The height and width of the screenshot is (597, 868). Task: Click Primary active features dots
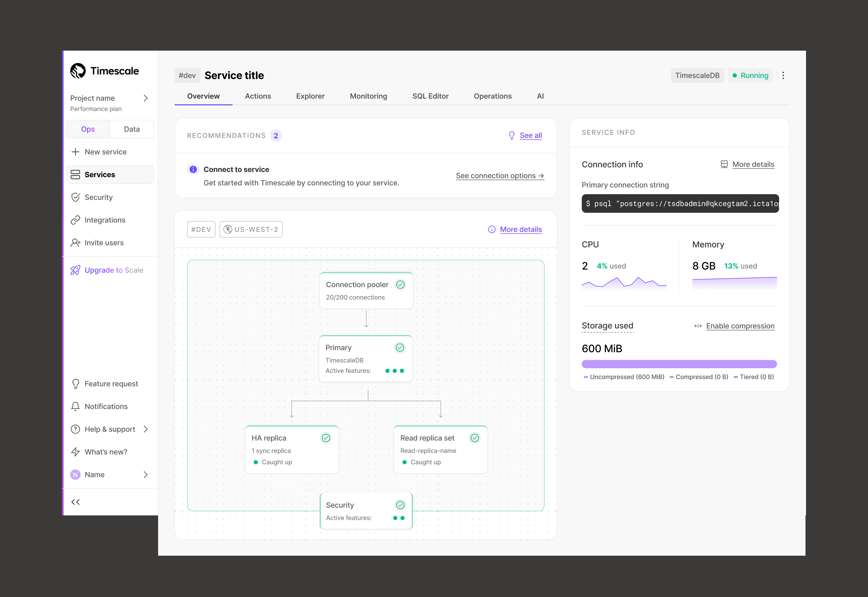coord(395,371)
